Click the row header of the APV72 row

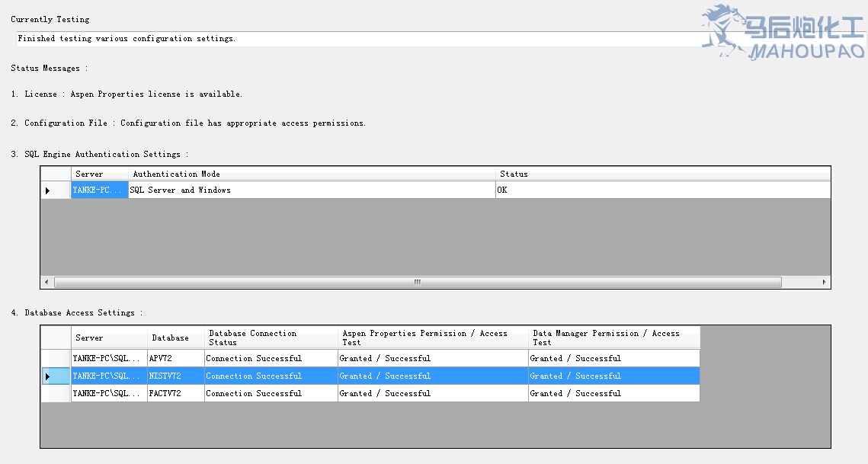(x=56, y=358)
